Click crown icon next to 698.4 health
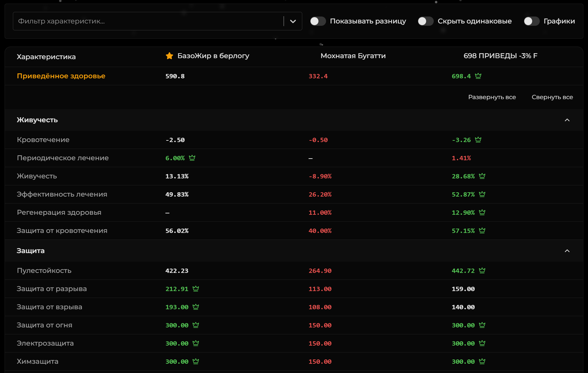Image resolution: width=588 pixels, height=373 pixels. tap(478, 76)
